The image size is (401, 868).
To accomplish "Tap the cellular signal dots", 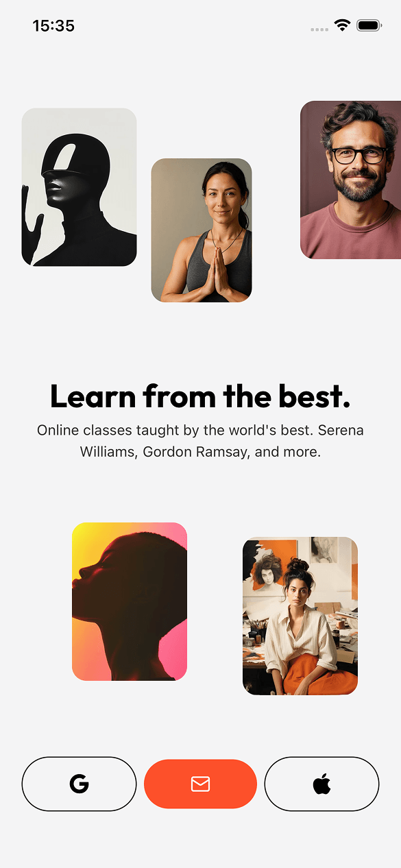I will (319, 29).
